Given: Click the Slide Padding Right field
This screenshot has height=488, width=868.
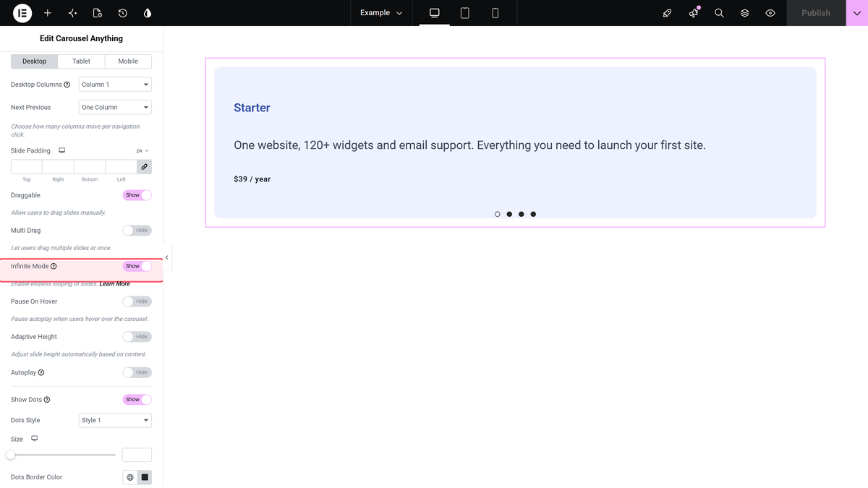Looking at the screenshot, I should [58, 167].
